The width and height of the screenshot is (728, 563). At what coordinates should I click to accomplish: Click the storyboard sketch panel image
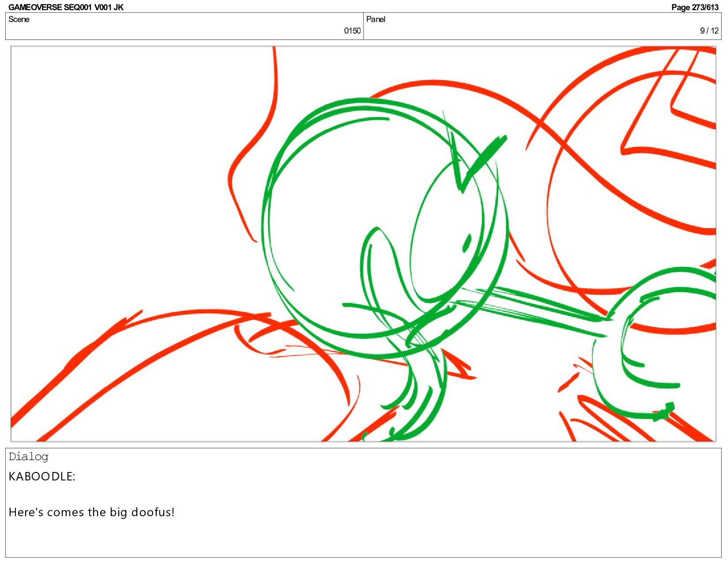(364, 244)
